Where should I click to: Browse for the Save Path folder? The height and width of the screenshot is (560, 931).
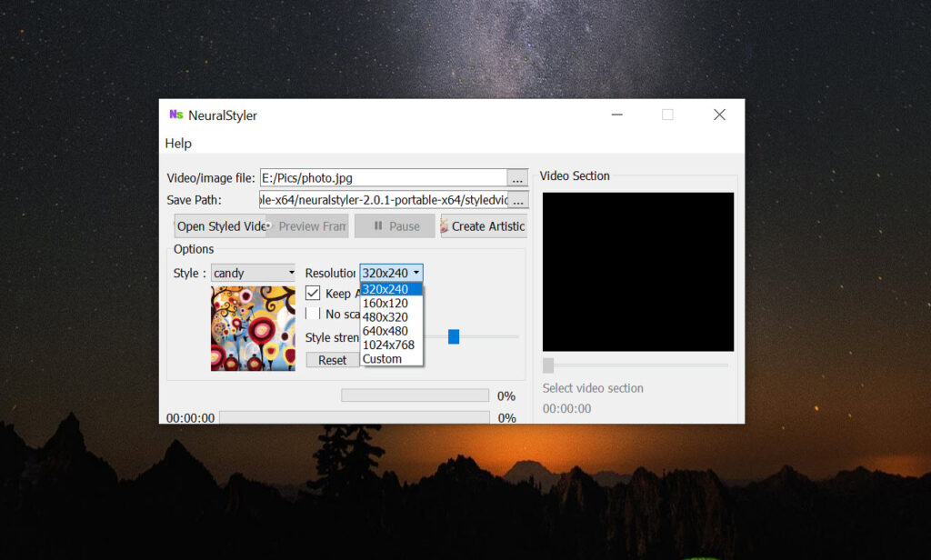[x=517, y=200]
